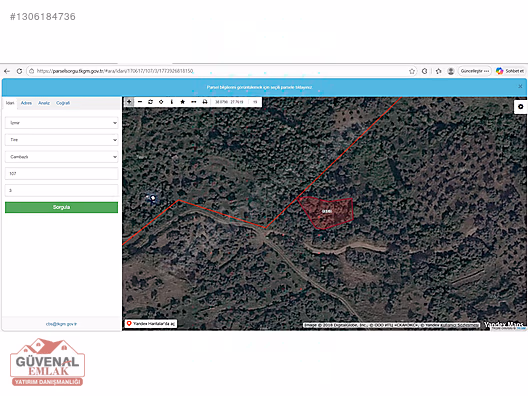Image resolution: width=528 pixels, height=396 pixels.
Task: Click the green Sorgula button
Action: (62, 207)
